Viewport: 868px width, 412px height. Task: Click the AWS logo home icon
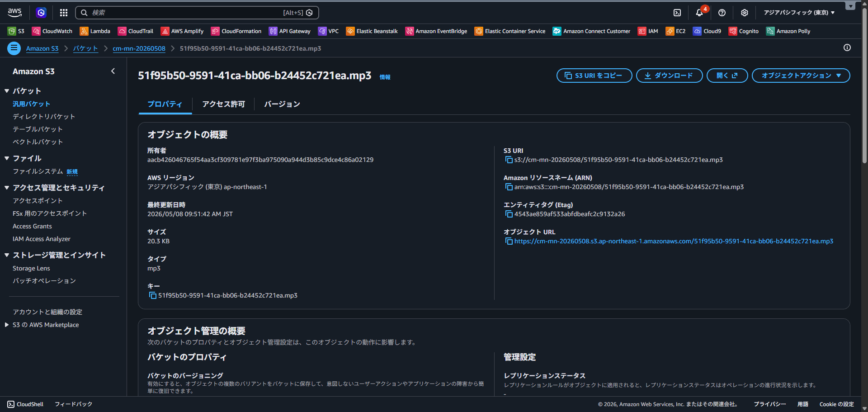point(14,13)
